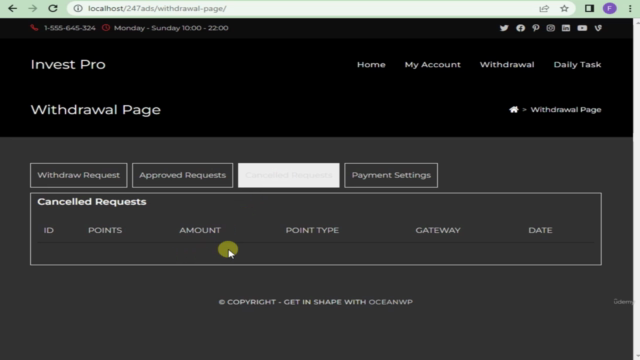Select the Cancelled Requests tab
Image resolution: width=640 pixels, height=360 pixels.
(289, 176)
